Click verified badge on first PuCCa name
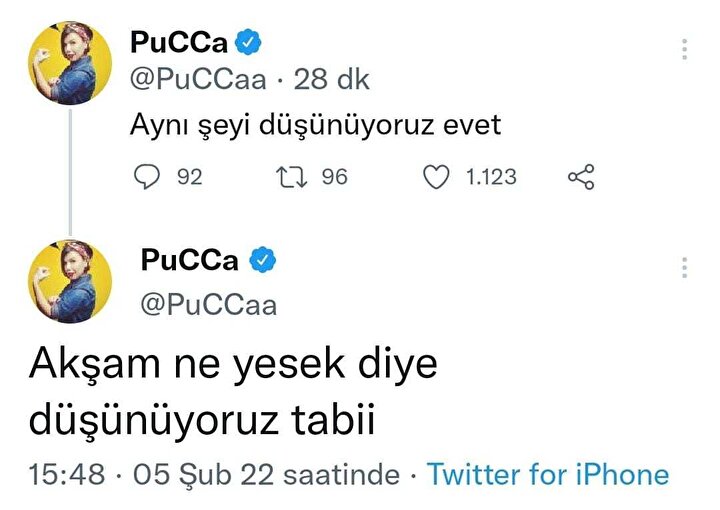Viewport: 720px width, 510px height. pyautogui.click(x=249, y=43)
